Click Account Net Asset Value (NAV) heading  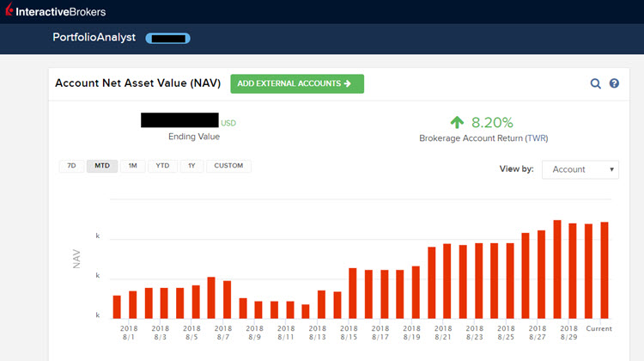[138, 83]
